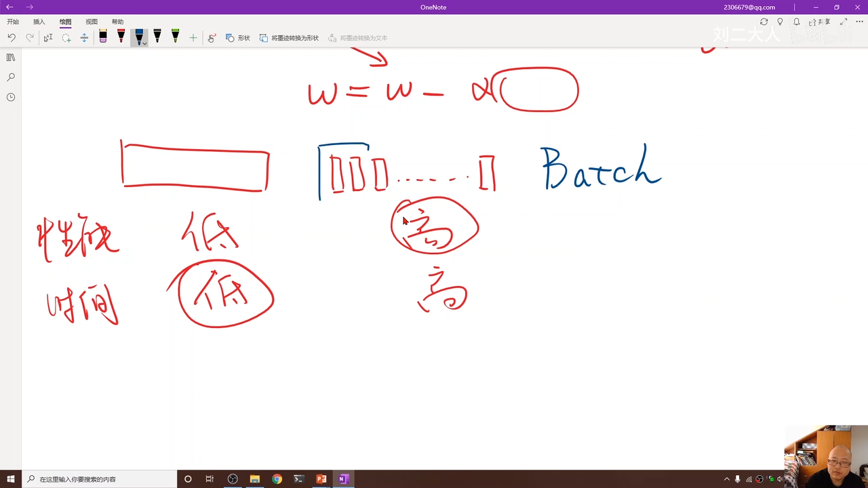Switch to the 插入 tab
The width and height of the screenshot is (868, 488).
coord(39,22)
